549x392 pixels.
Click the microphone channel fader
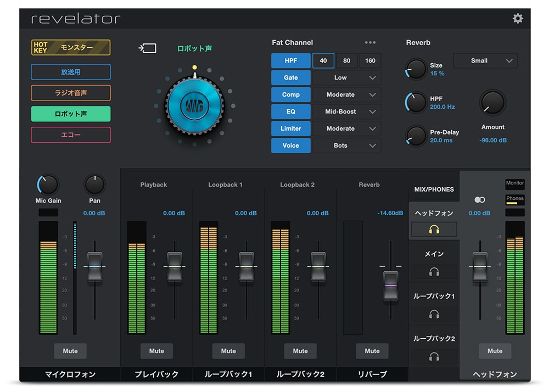click(x=94, y=267)
